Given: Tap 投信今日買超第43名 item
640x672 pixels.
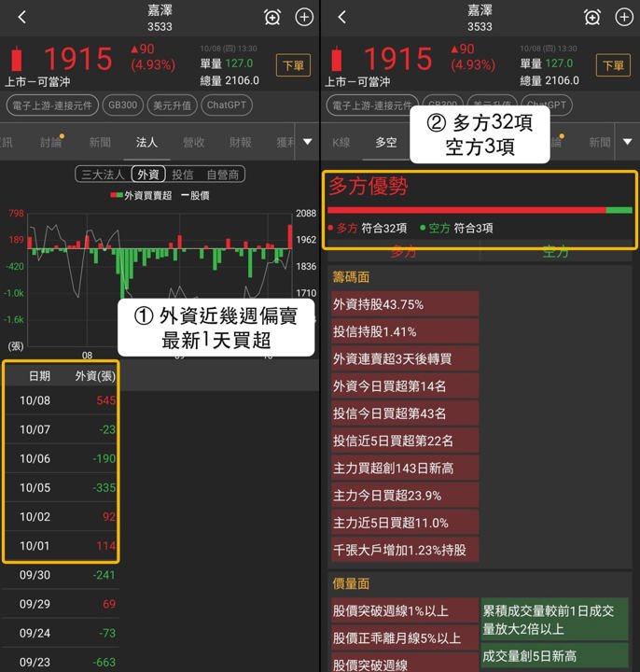Looking at the screenshot, I should point(405,413).
